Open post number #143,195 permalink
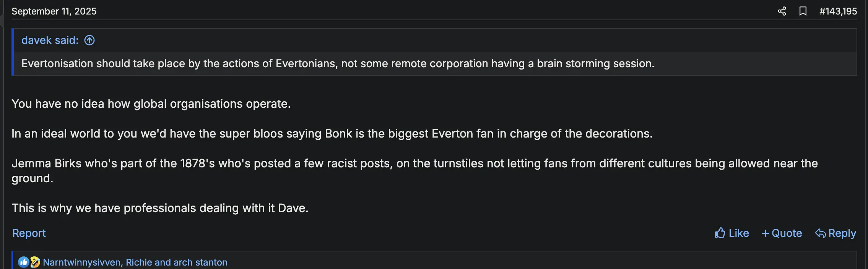 (x=838, y=11)
